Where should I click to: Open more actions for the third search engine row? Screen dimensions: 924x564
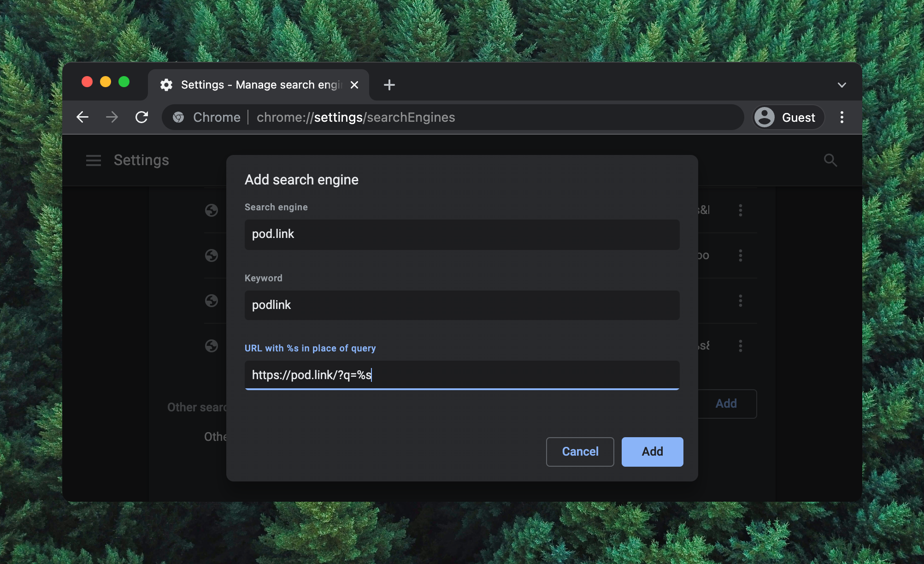741,301
